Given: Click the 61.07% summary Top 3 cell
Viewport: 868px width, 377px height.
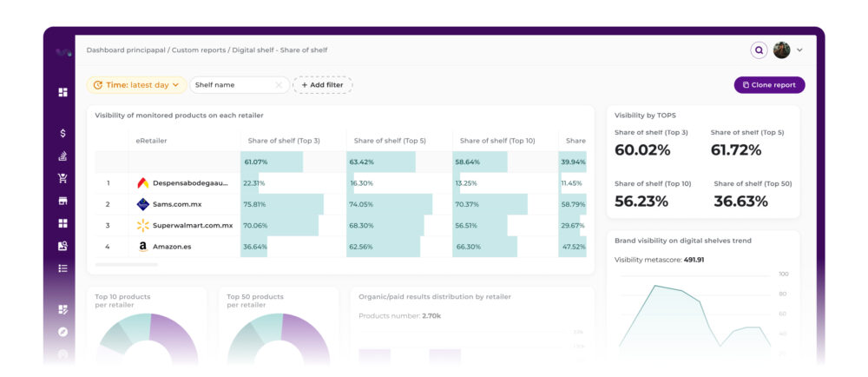Looking at the screenshot, I should tap(293, 162).
